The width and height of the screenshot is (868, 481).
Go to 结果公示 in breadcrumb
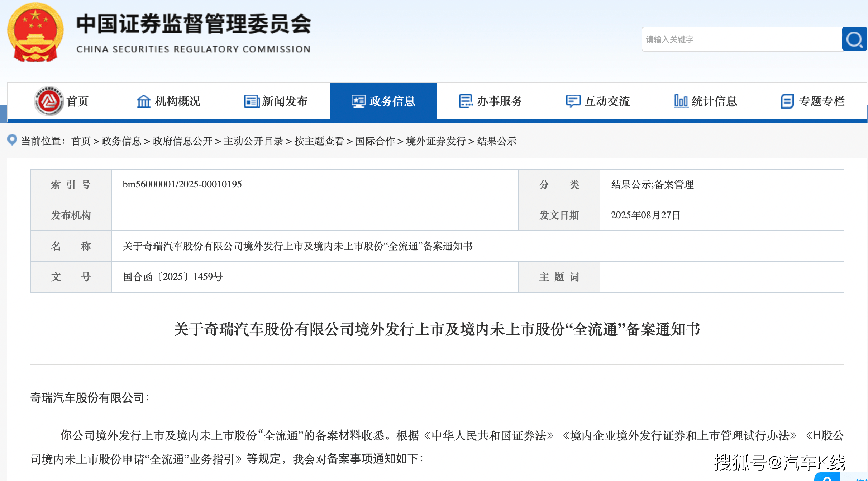pyautogui.click(x=497, y=141)
